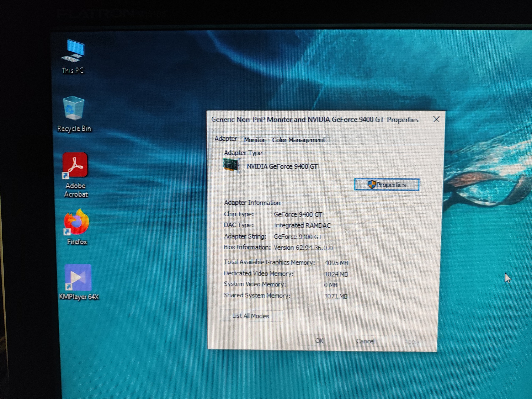Screen dimensions: 532x399
Task: Click the Bios Information version text
Action: 303,248
